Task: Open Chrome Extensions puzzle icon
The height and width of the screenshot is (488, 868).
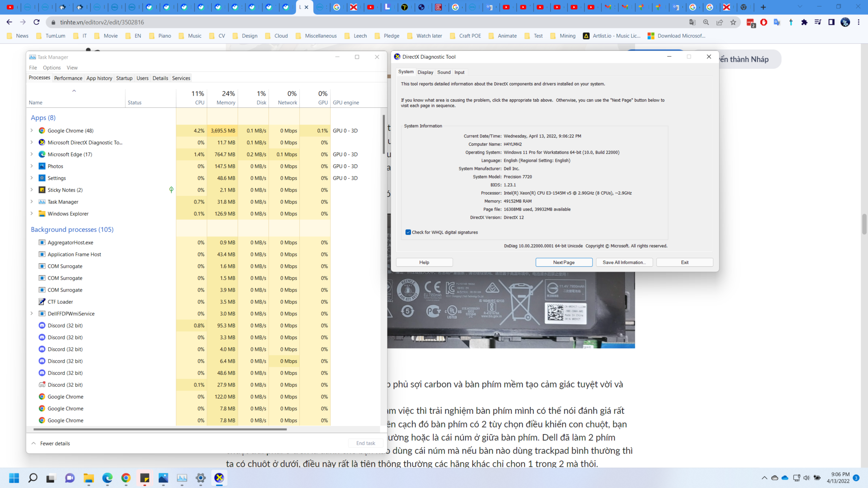Action: click(x=804, y=22)
